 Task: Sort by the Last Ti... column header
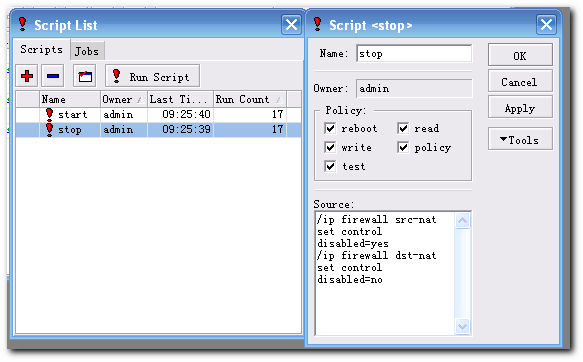coord(180,99)
